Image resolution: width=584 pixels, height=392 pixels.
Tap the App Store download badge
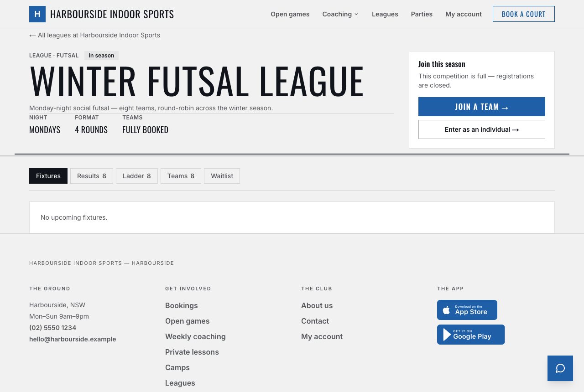click(x=467, y=310)
